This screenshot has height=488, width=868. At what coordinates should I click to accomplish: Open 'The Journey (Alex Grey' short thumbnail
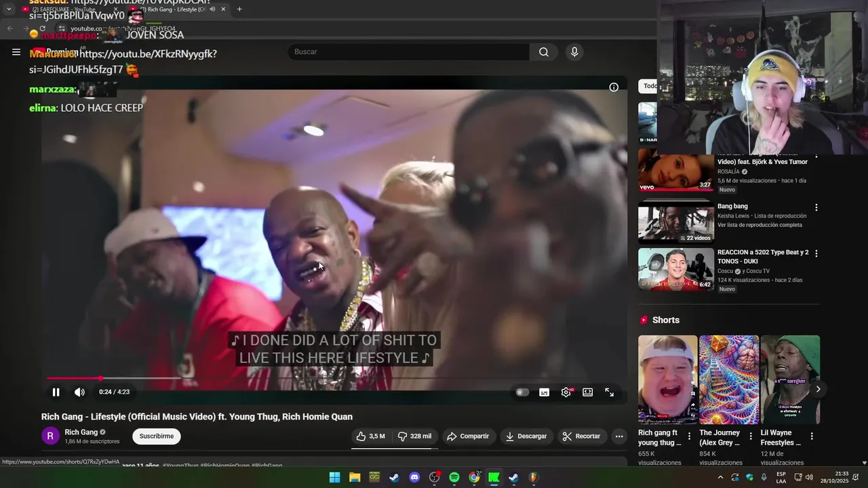click(729, 380)
